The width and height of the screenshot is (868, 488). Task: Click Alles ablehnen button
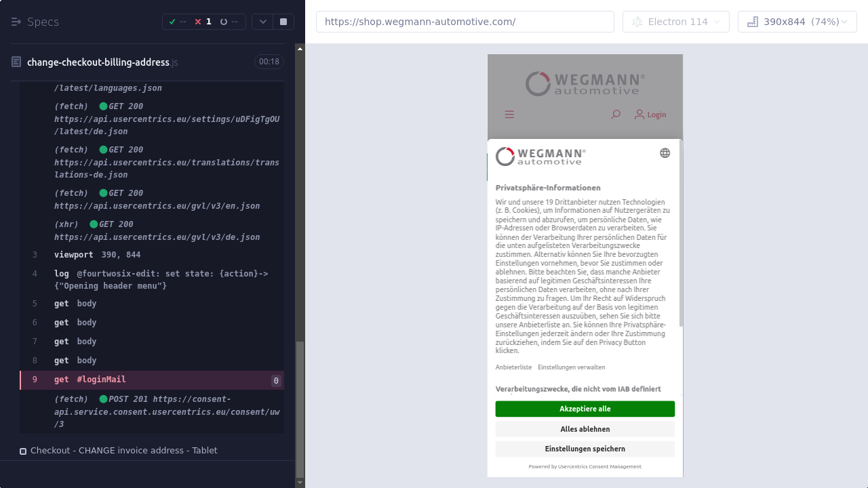[585, 429]
